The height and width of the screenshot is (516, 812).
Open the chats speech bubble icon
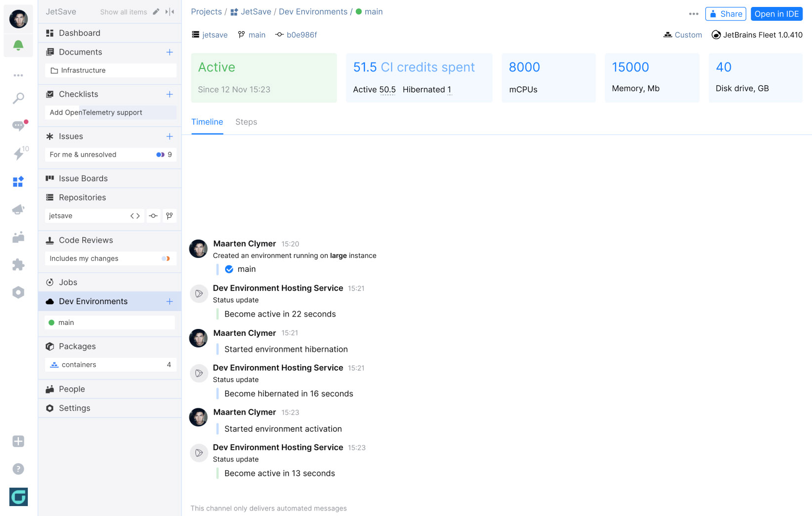pyautogui.click(x=18, y=126)
